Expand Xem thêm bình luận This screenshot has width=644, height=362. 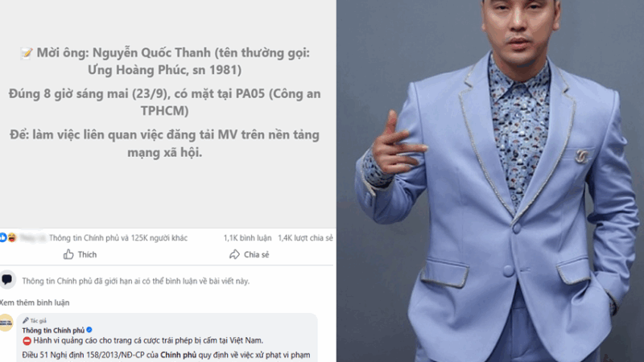point(35,302)
